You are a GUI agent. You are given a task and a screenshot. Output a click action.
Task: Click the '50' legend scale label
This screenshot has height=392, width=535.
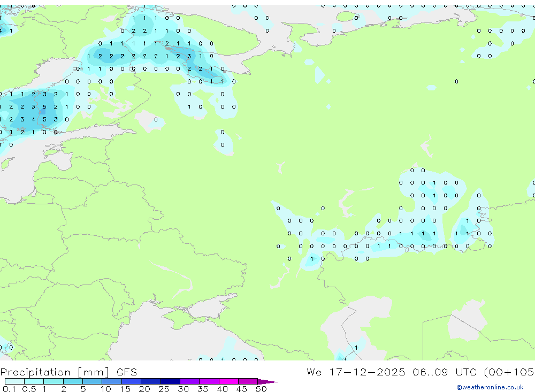point(262,389)
